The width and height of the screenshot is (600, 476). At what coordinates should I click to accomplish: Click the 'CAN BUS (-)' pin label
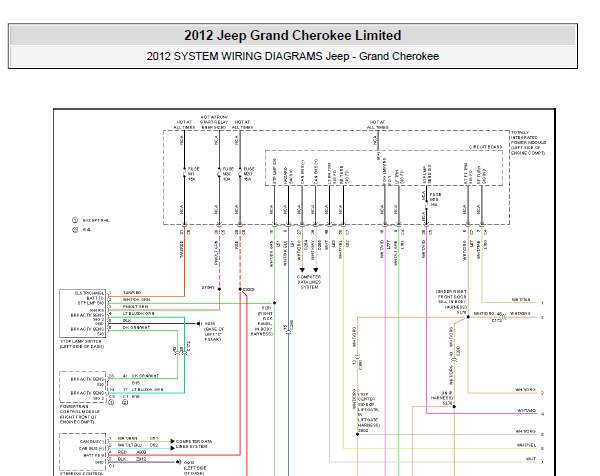91,441
